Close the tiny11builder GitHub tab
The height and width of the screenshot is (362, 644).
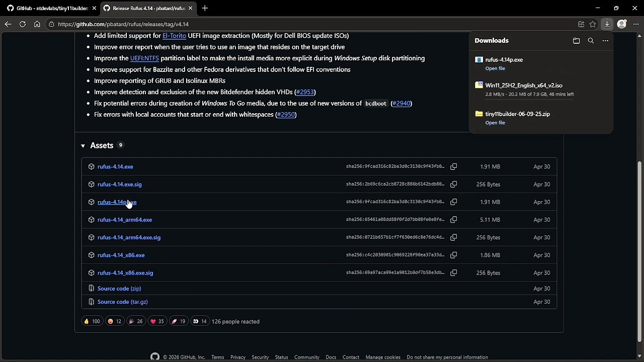point(94,8)
